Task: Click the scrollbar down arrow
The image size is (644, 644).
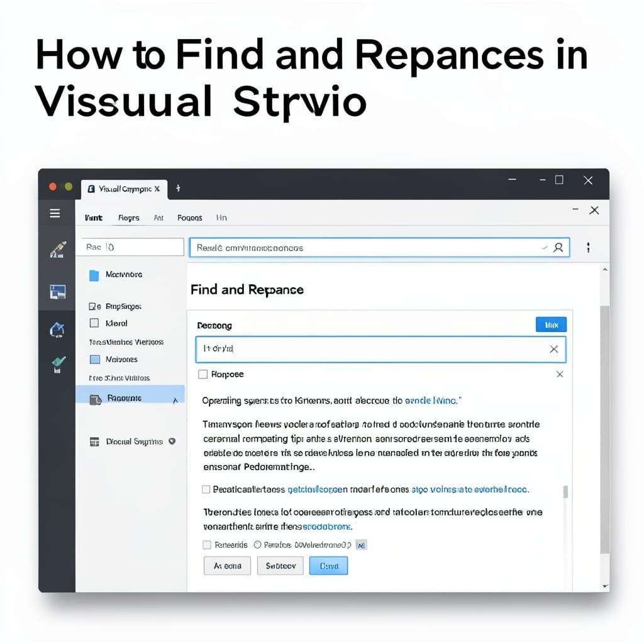Action: pyautogui.click(x=605, y=586)
